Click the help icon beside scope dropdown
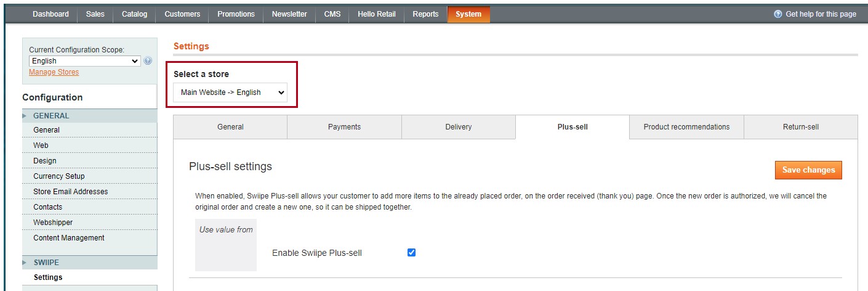868x291 pixels. (148, 61)
